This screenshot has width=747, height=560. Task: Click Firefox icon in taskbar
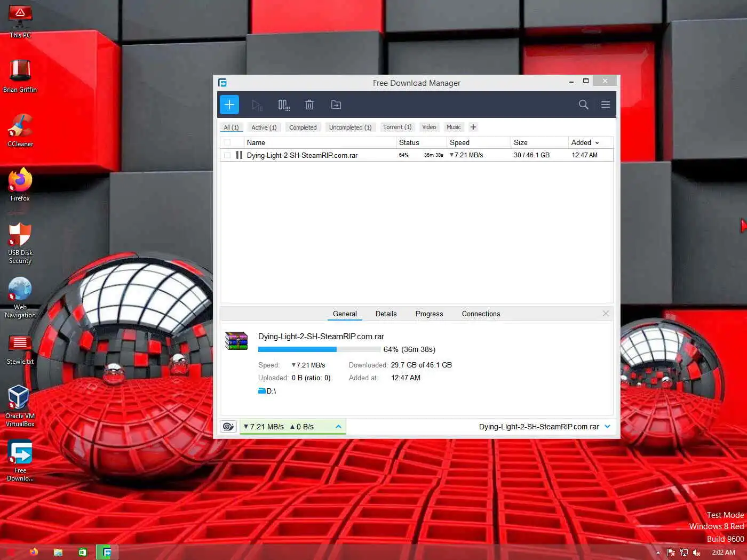pyautogui.click(x=34, y=552)
